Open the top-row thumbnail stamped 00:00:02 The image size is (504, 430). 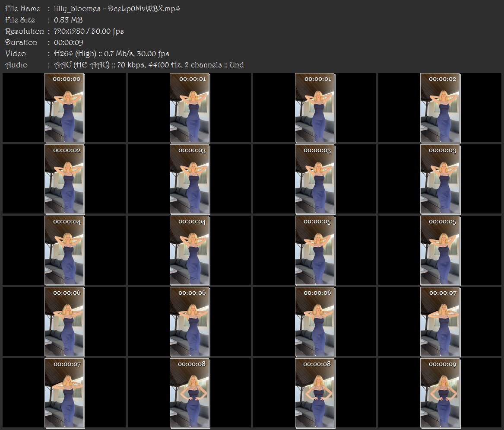pyautogui.click(x=440, y=108)
